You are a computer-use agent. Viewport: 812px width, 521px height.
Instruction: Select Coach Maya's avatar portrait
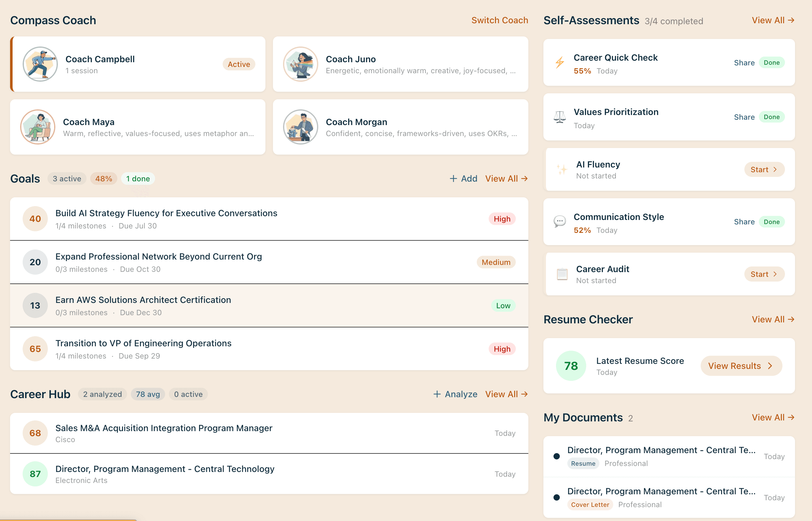point(38,127)
